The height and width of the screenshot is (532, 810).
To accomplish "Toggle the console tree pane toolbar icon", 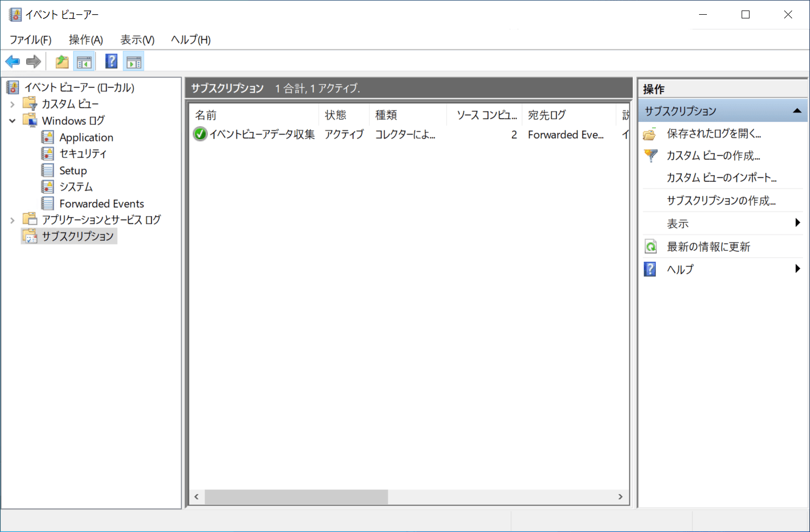I will (84, 62).
